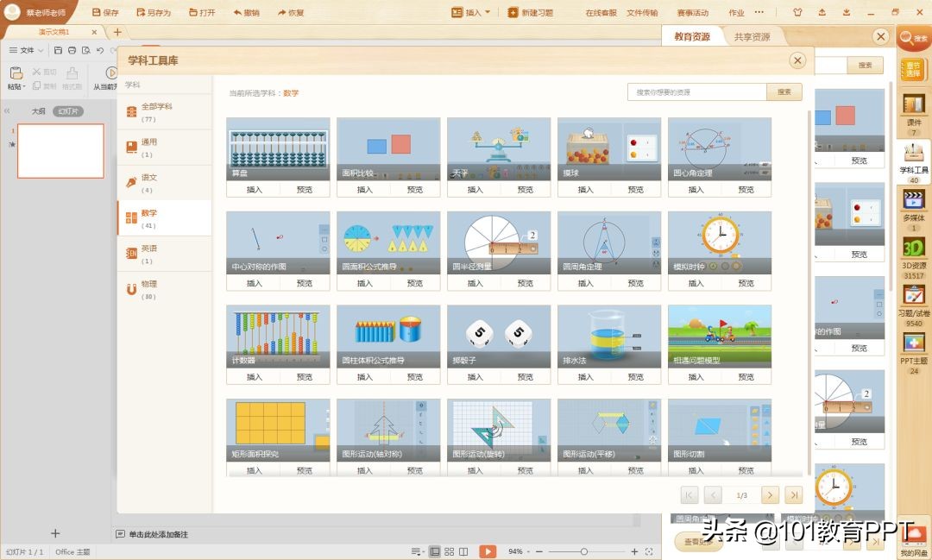Viewport: 932px width, 560px height.
Task: Start the slideshow with the play icon
Action: coord(487,550)
